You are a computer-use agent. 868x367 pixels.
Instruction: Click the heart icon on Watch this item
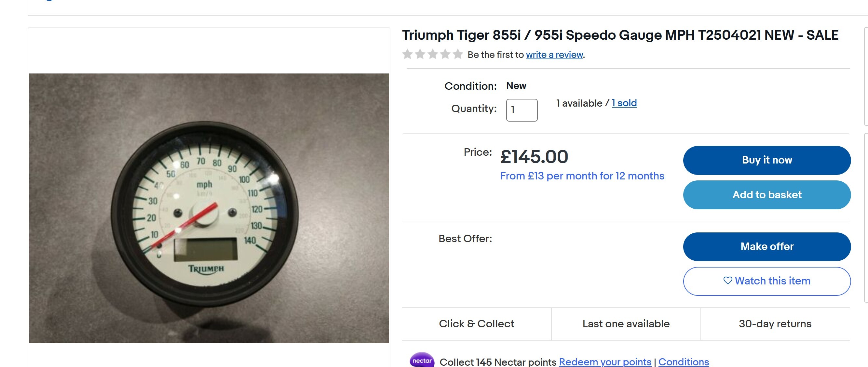(727, 281)
